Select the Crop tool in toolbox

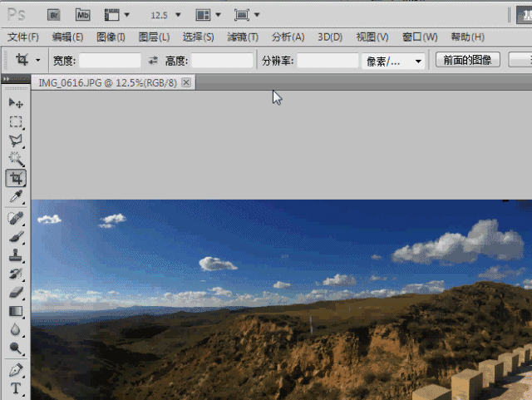click(x=16, y=178)
